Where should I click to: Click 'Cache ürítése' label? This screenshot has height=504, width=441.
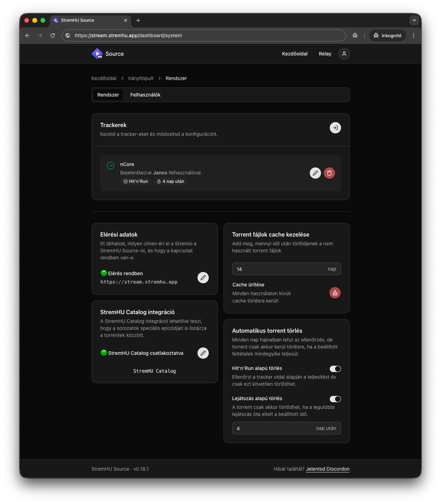[x=248, y=285]
